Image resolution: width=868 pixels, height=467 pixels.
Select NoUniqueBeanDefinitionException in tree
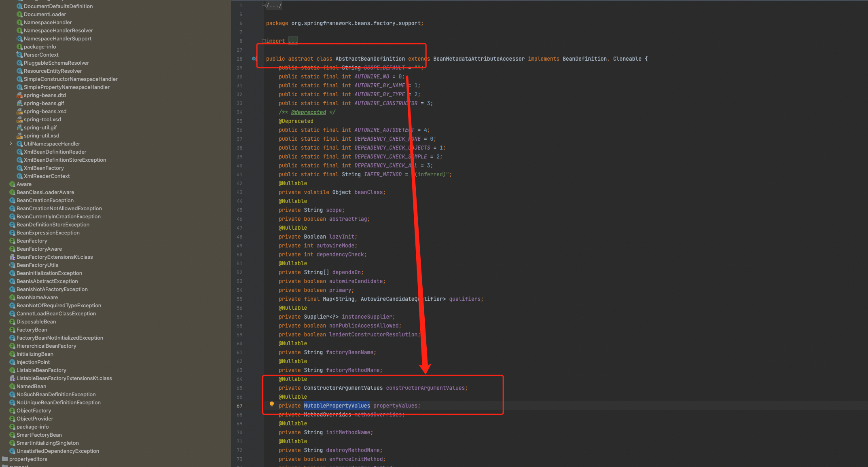59,402
